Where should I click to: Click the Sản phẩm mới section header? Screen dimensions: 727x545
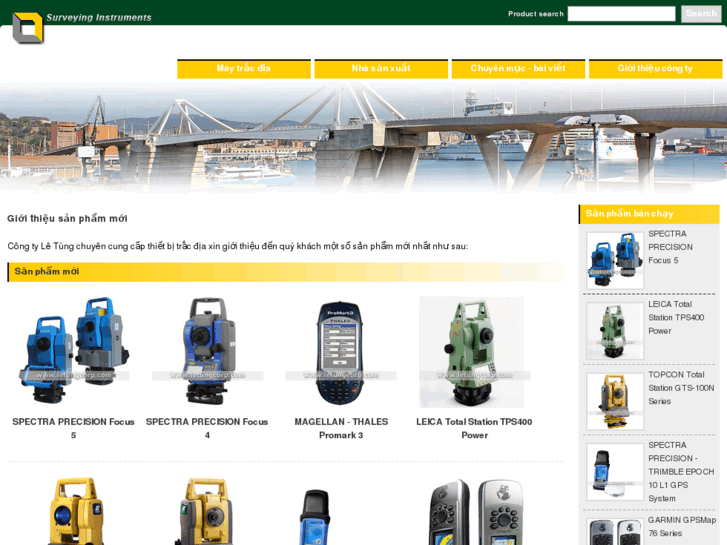(286, 272)
